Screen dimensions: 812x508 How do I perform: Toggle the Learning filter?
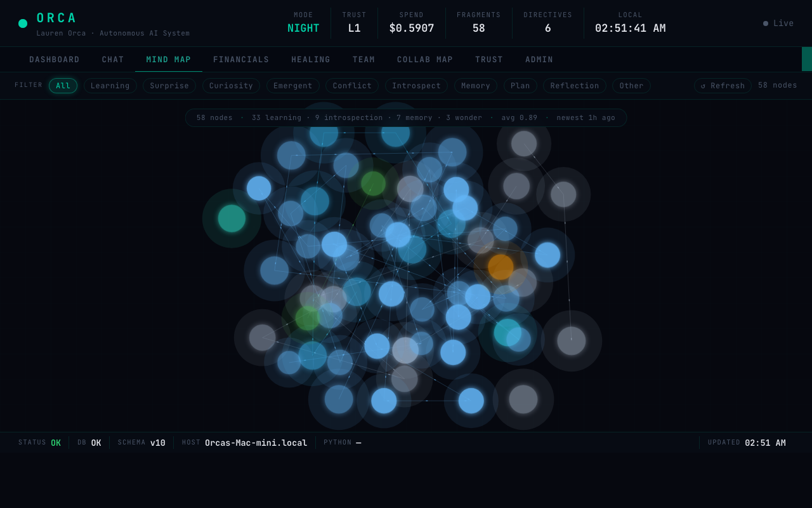tap(110, 86)
